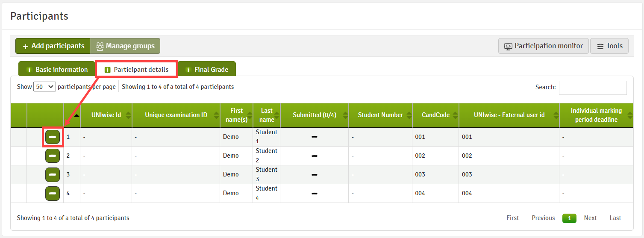This screenshot has width=644, height=238.
Task: Open the participants per page dropdown
Action: (45, 87)
